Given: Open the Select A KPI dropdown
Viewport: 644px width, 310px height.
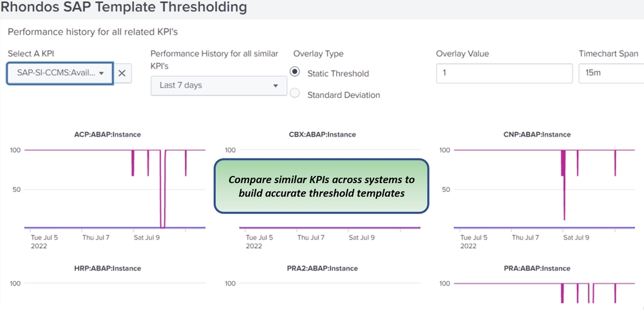Looking at the screenshot, I should click(60, 73).
